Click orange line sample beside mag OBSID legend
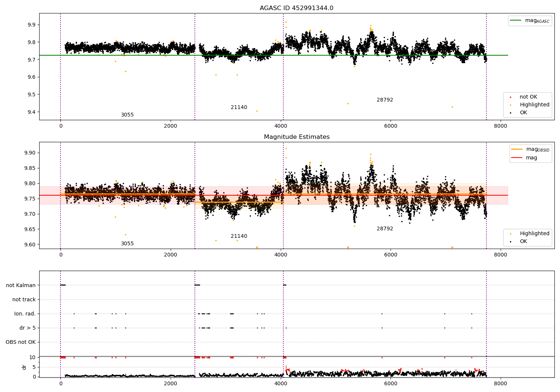The image size is (560, 392). tap(517, 149)
